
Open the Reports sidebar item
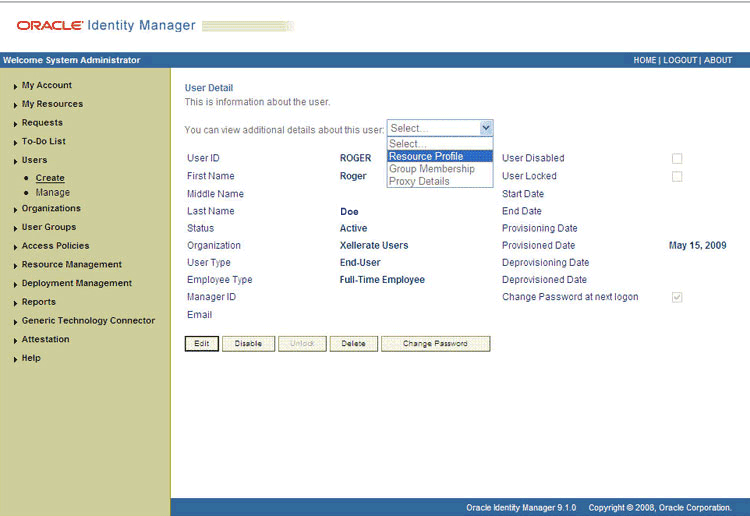pyautogui.click(x=38, y=302)
